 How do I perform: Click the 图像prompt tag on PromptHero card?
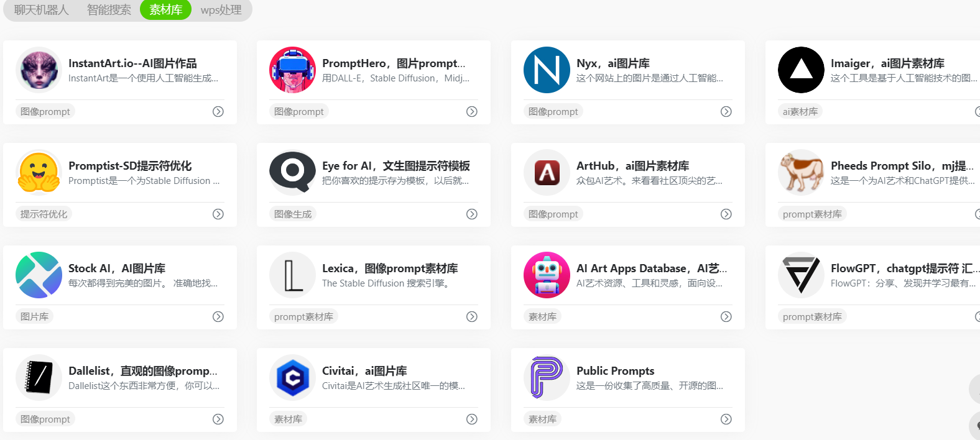[299, 111]
